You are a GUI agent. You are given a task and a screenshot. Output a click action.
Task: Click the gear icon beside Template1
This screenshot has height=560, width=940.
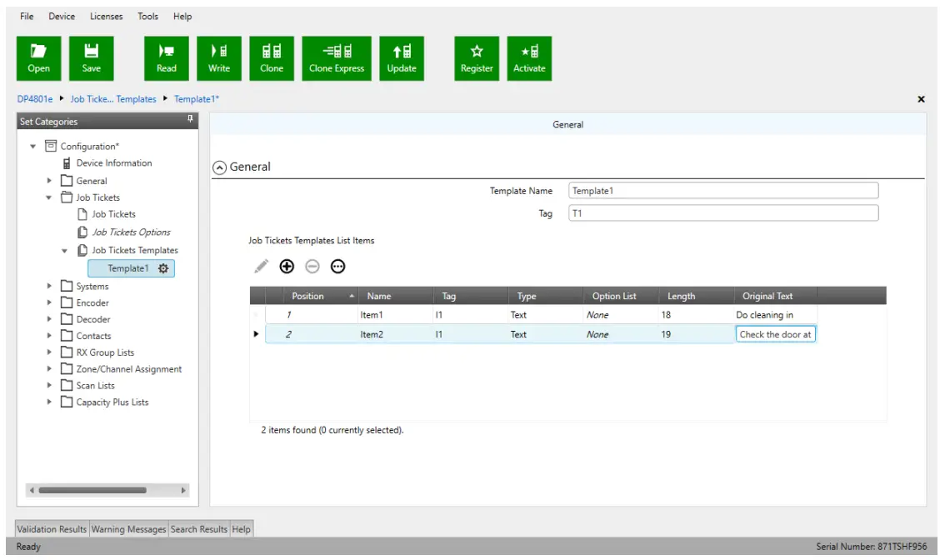pyautogui.click(x=163, y=268)
